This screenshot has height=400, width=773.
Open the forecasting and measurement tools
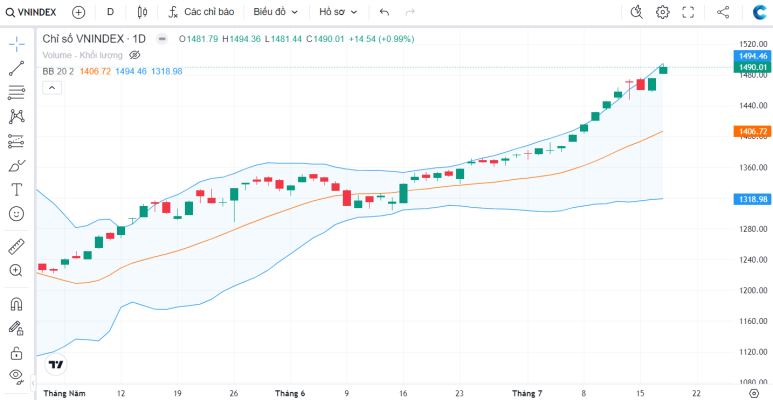coord(17,141)
